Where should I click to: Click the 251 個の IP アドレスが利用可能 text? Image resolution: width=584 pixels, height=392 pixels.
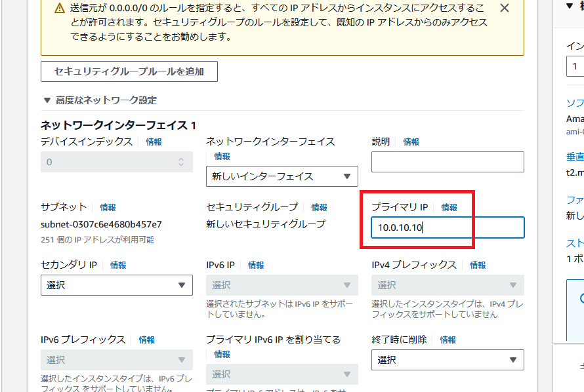97,239
